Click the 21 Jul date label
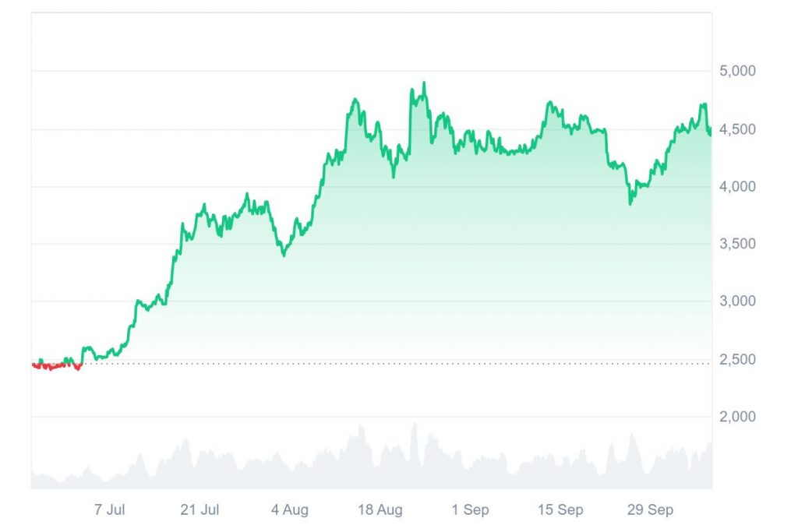This screenshot has width=798, height=532. (199, 510)
